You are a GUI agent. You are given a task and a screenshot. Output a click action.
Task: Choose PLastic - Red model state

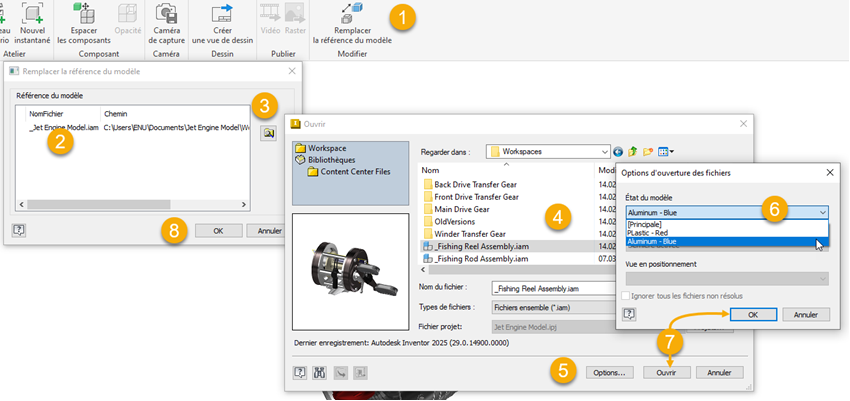click(727, 232)
